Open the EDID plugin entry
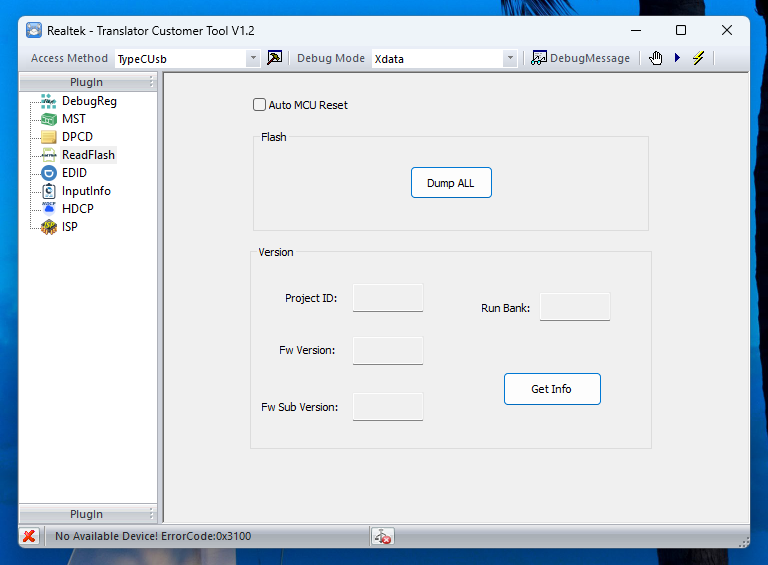 pyautogui.click(x=74, y=173)
